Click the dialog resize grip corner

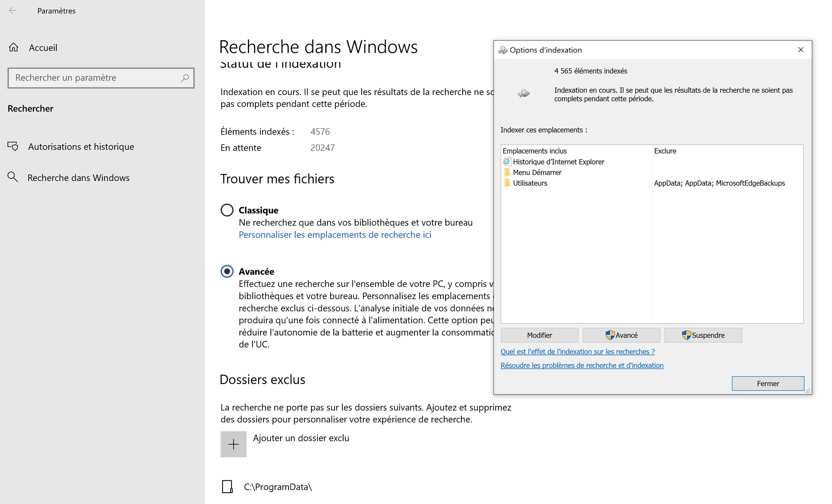coord(807,390)
